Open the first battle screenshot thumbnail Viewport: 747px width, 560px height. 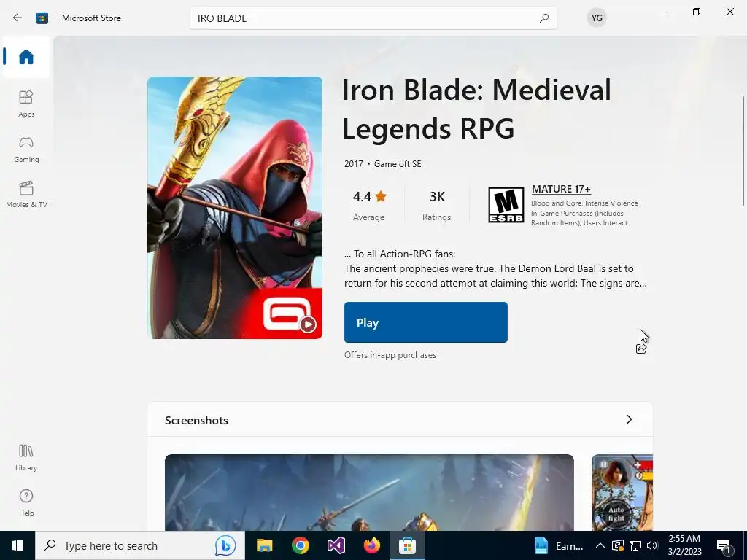pos(369,492)
